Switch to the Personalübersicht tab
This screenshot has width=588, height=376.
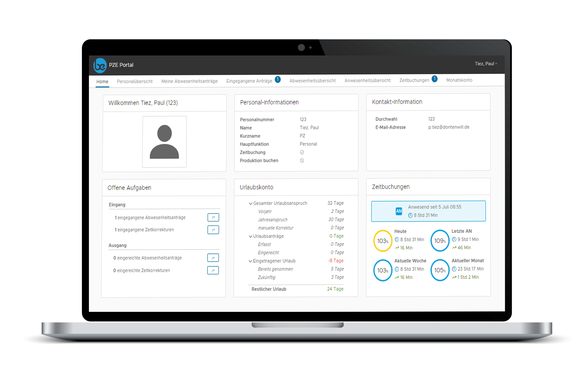pos(135,82)
